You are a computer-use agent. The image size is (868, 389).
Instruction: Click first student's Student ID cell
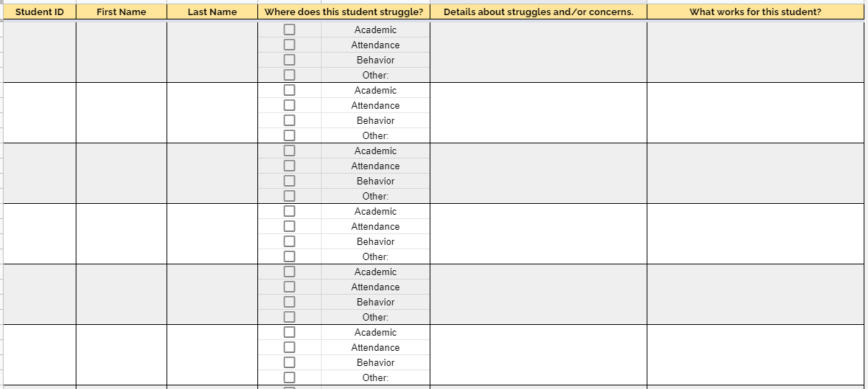click(40, 52)
